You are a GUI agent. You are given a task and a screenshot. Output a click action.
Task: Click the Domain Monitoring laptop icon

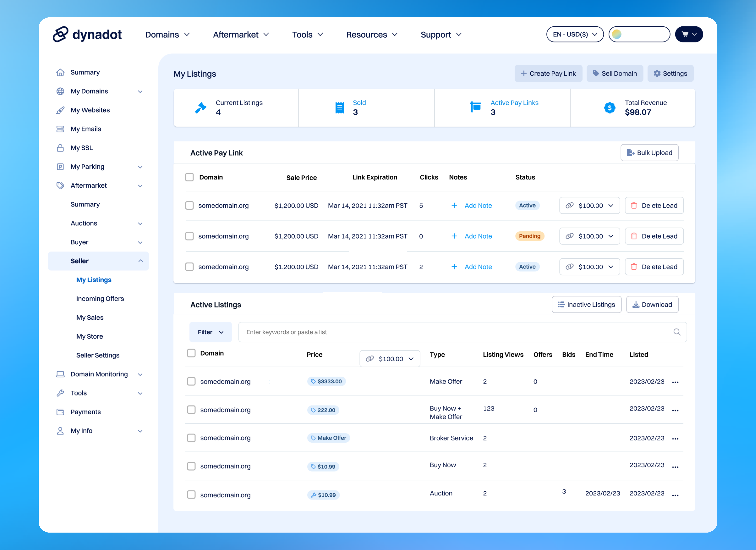tap(60, 374)
